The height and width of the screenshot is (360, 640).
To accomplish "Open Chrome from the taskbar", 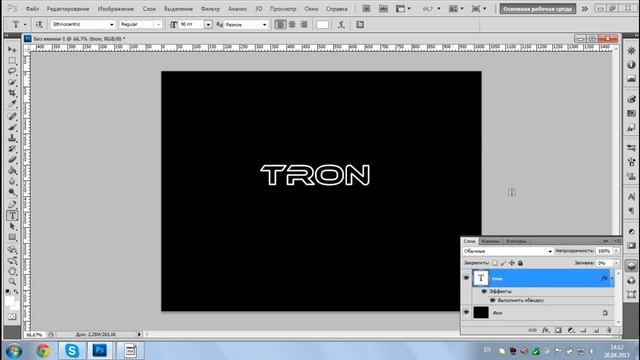I will click(x=42, y=351).
